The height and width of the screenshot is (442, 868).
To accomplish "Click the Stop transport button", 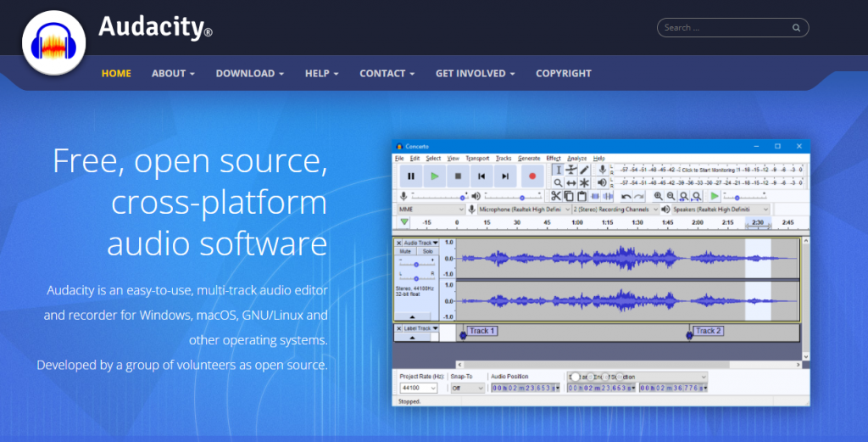I will pyautogui.click(x=458, y=176).
